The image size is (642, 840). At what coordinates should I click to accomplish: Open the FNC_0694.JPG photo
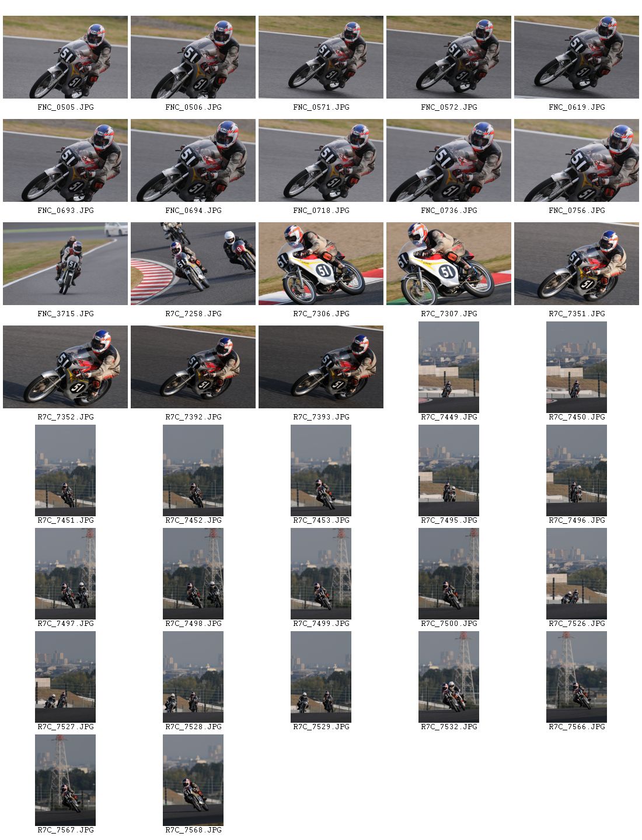point(193,160)
